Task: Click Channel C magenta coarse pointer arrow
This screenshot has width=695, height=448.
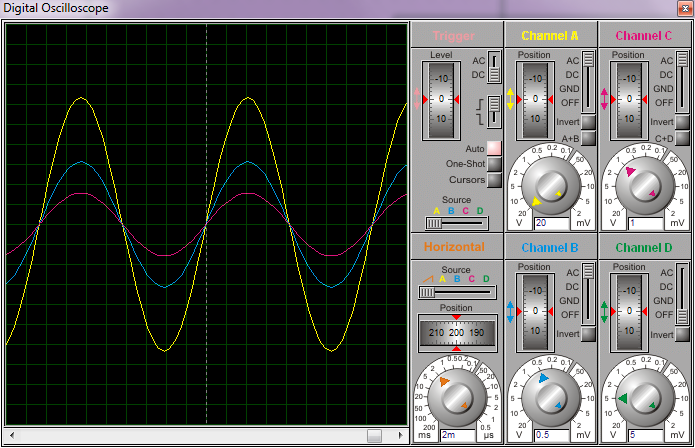Action: pos(631,171)
